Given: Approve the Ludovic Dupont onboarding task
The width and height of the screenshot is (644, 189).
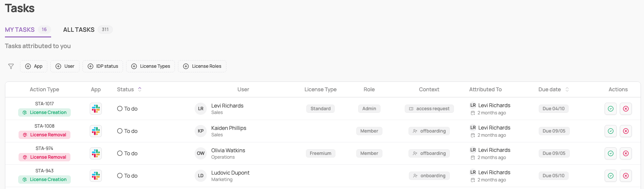Looking at the screenshot, I should 610,176.
